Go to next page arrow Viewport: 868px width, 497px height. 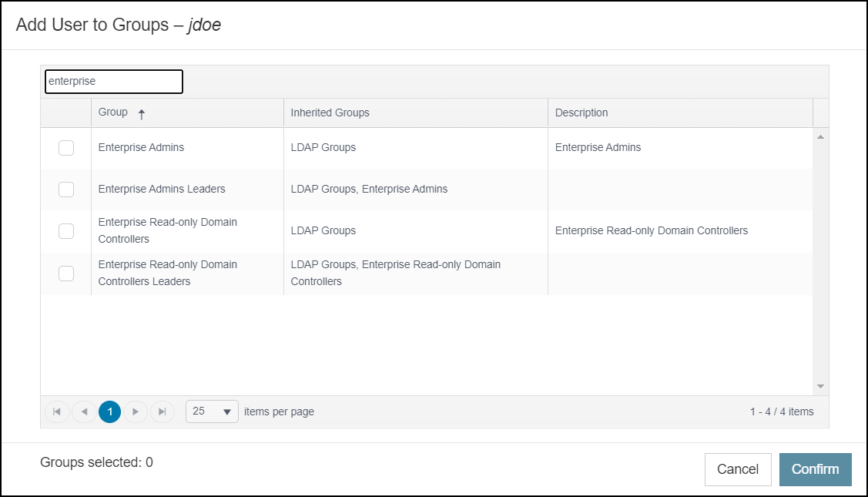pyautogui.click(x=136, y=411)
